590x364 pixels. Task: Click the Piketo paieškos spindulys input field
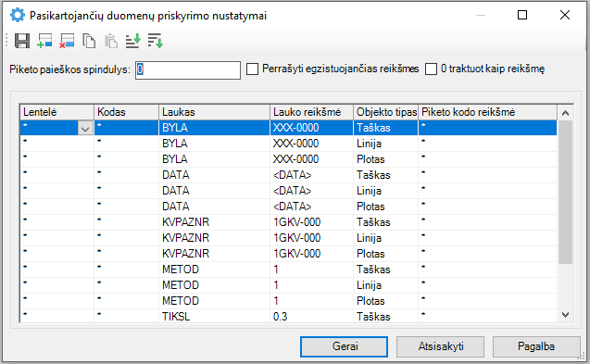[x=188, y=70]
